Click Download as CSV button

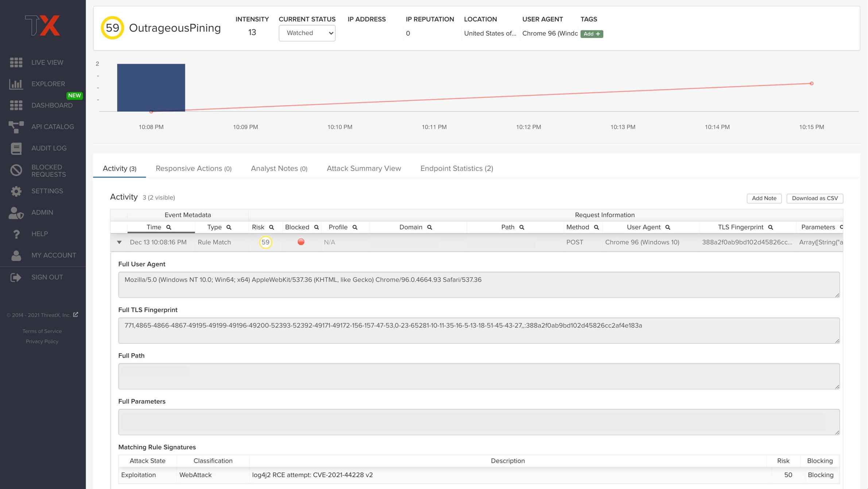pos(815,198)
